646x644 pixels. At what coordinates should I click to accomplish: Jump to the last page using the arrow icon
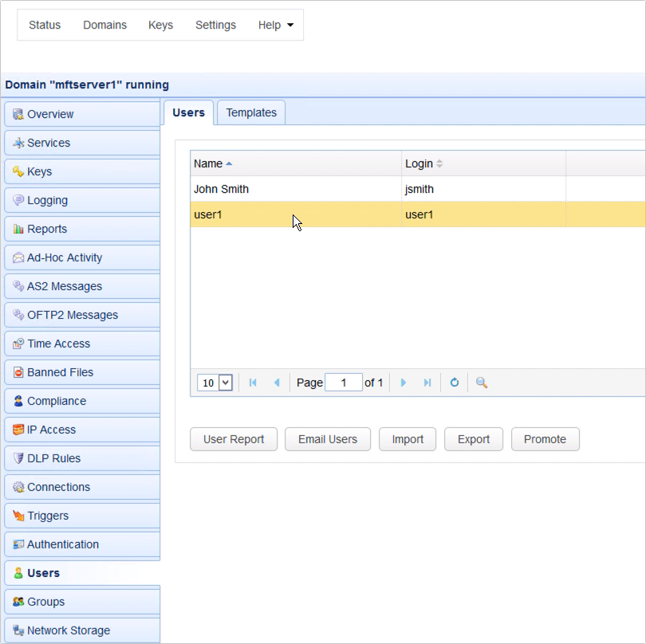(427, 383)
